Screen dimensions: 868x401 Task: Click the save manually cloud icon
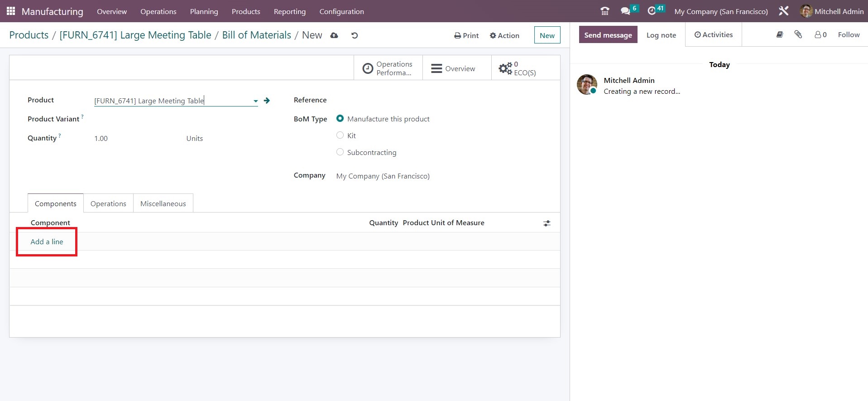(334, 35)
